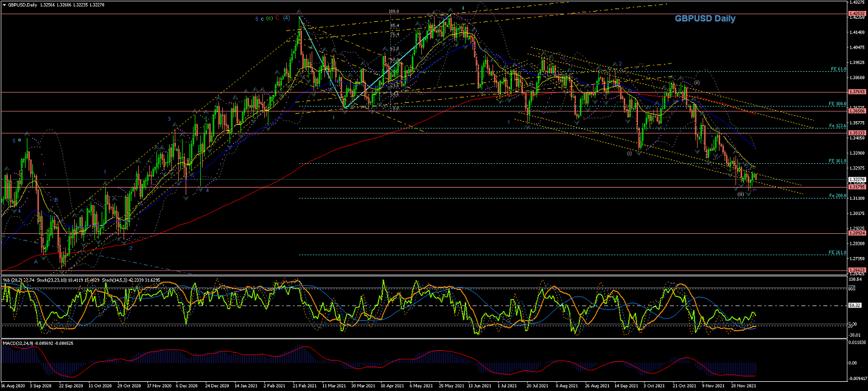This screenshot has height=391, width=868.
Task: Click the 1.28924 price level tag
Action: click(856, 233)
